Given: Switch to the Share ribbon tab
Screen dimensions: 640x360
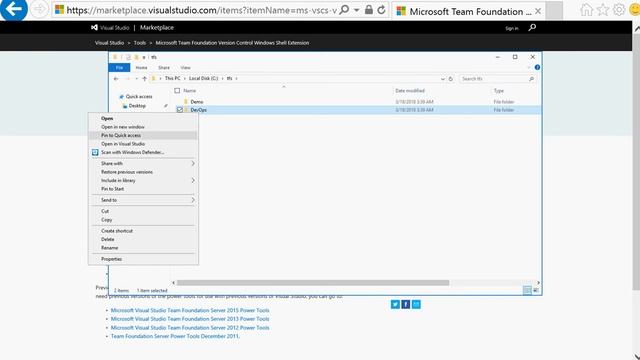Looking at the screenshot, I should (164, 67).
